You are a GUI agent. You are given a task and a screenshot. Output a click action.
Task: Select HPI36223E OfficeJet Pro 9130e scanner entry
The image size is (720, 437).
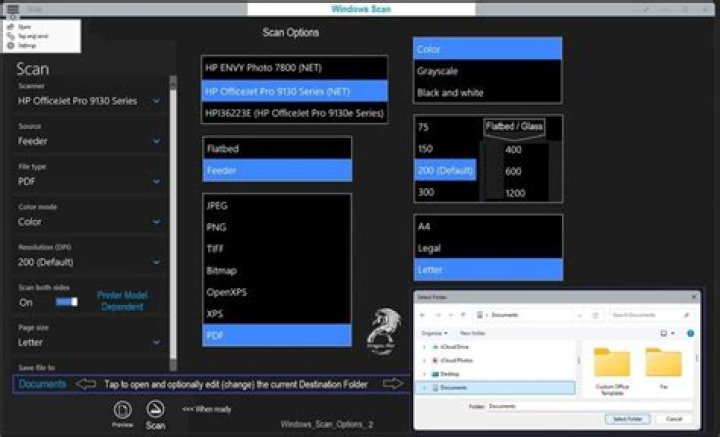(x=295, y=112)
